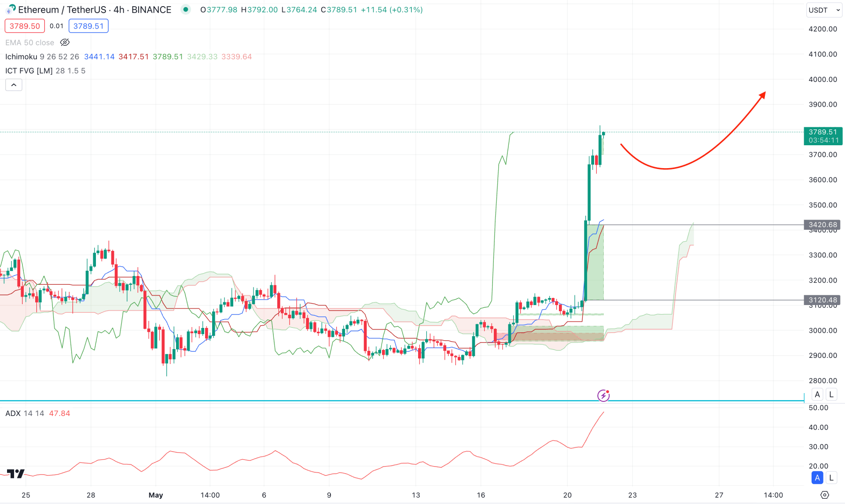This screenshot has height=504, width=845.
Task: Select the ICT FVG [LM] indicator legend
Action: pyautogui.click(x=45, y=71)
